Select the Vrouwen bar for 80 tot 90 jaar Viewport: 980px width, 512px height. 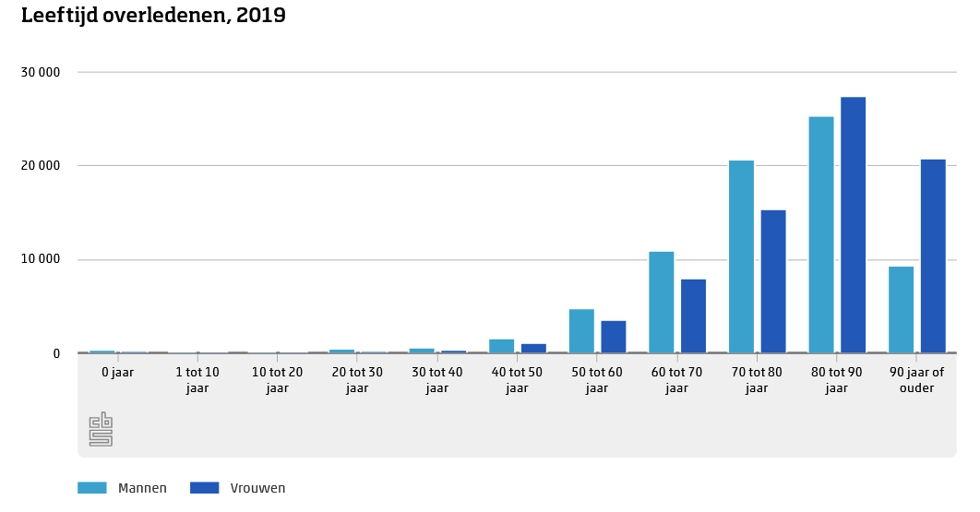[x=853, y=225]
